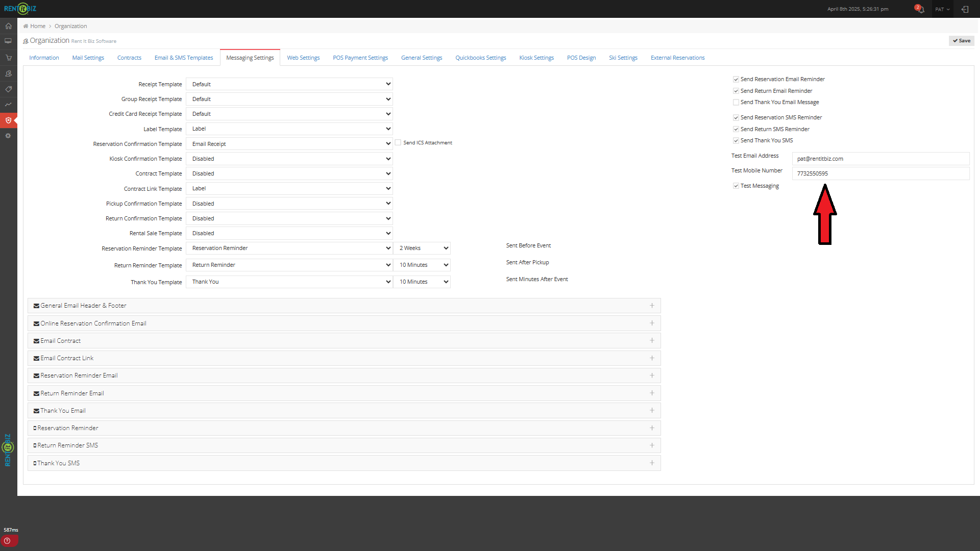Click the Save button
980x551 pixels.
tap(961, 41)
